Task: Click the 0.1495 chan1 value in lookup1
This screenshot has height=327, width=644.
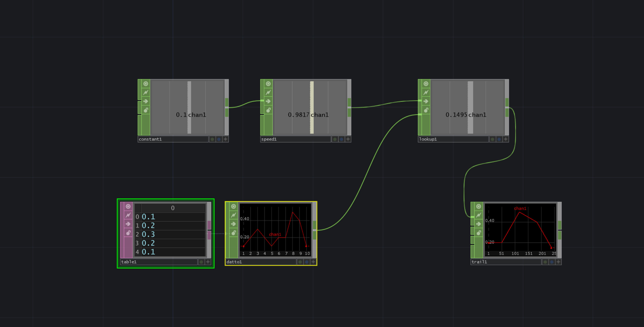Action: 466,115
